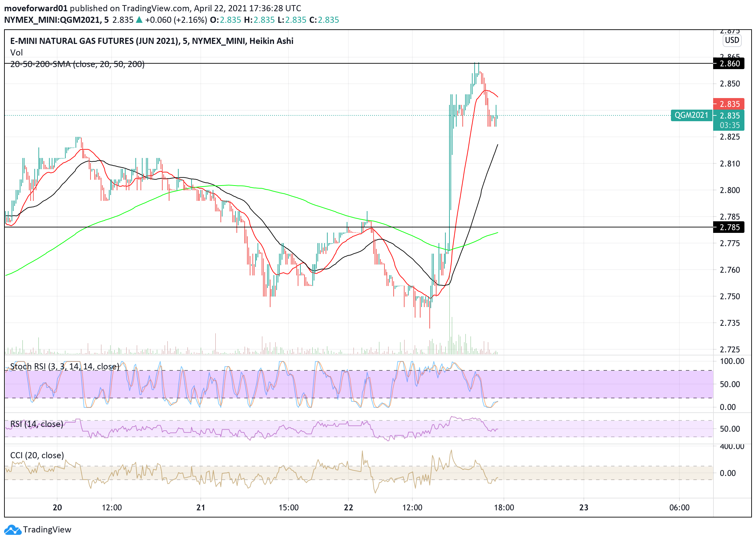The height and width of the screenshot is (542, 756).
Task: Click the TradingView cloud logo icon
Action: (13, 530)
